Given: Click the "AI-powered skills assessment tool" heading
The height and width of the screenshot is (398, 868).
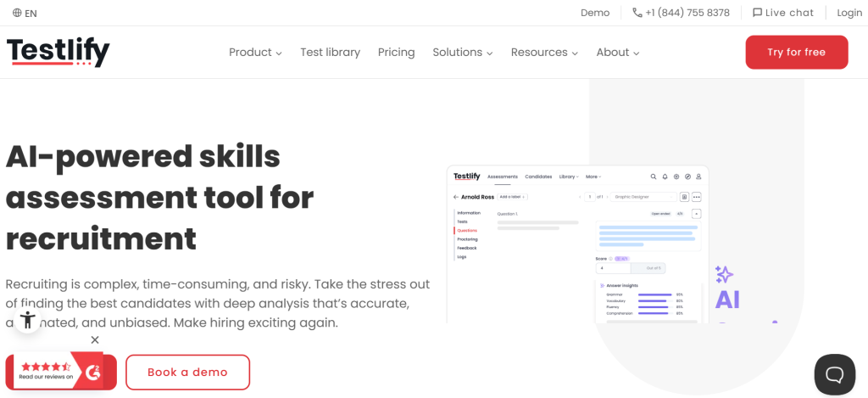Looking at the screenshot, I should click(x=160, y=198).
